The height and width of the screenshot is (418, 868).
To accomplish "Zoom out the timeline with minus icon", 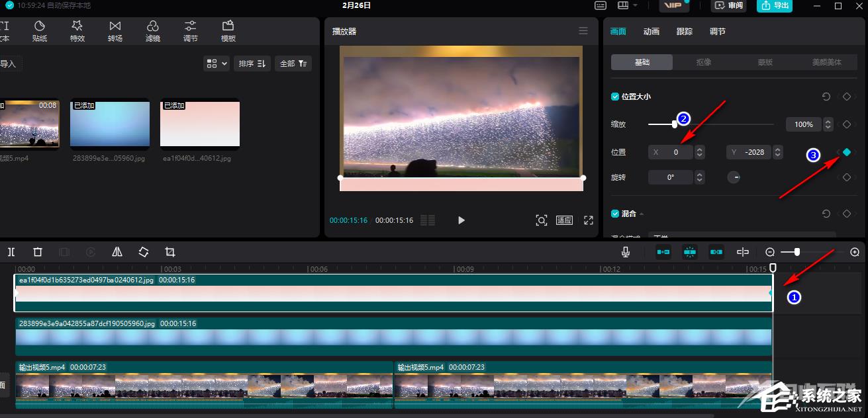I will [770, 252].
